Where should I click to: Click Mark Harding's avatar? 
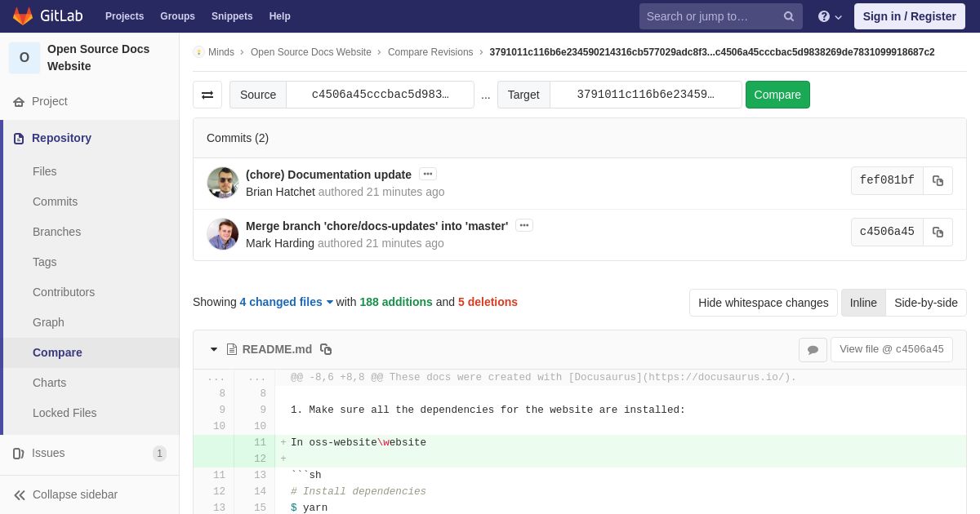(x=222, y=234)
